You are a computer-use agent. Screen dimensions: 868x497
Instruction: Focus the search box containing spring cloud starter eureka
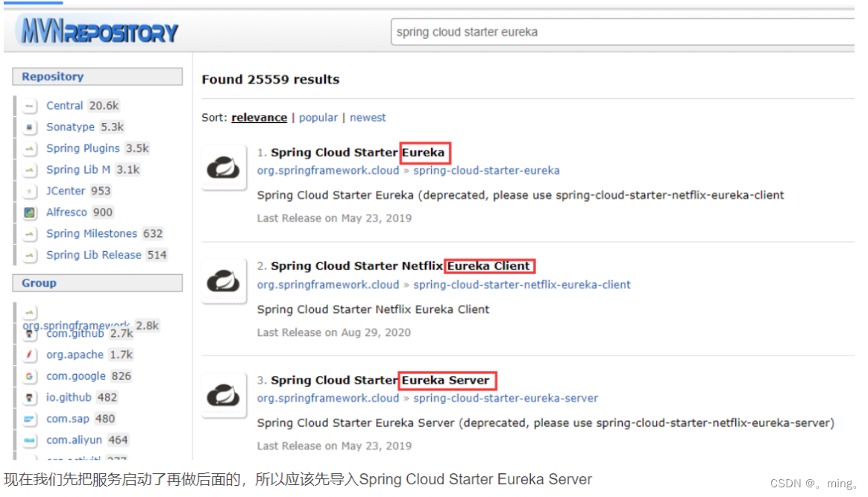tap(623, 32)
